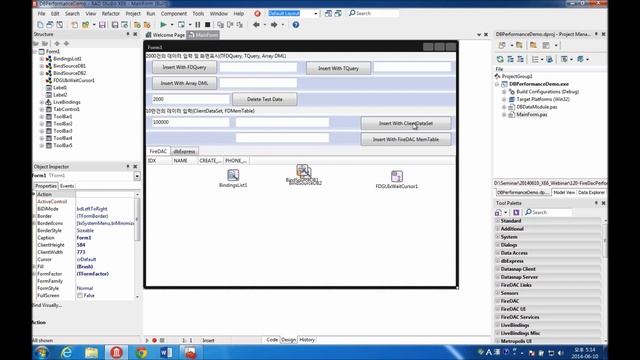Click the Windows Start button
Image resolution: width=640 pixels, height=360 pixels.
pos(42,353)
